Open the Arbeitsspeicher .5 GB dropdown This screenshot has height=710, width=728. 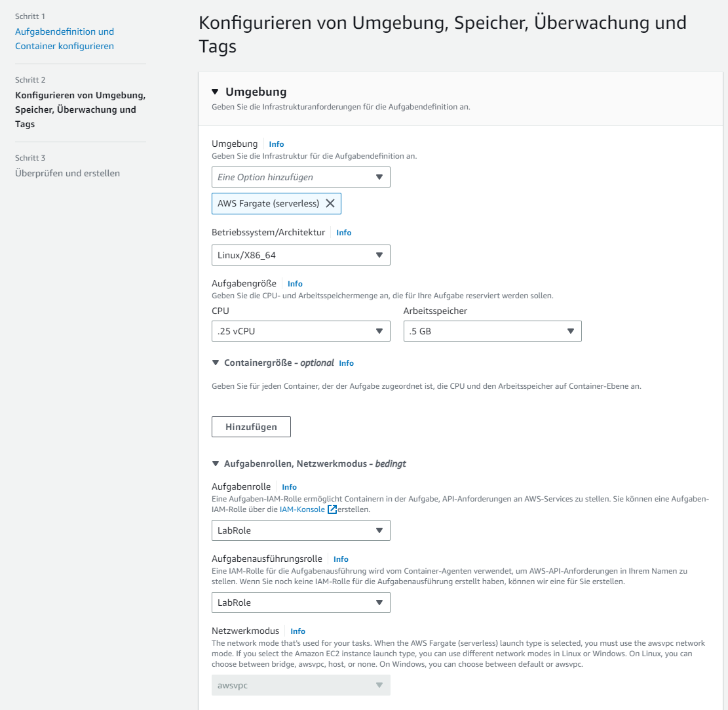(x=492, y=331)
